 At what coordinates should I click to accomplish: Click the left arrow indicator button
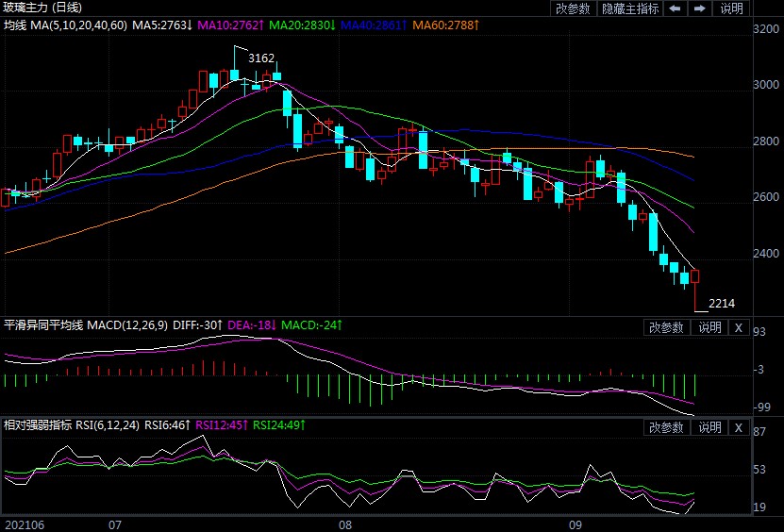[x=676, y=8]
